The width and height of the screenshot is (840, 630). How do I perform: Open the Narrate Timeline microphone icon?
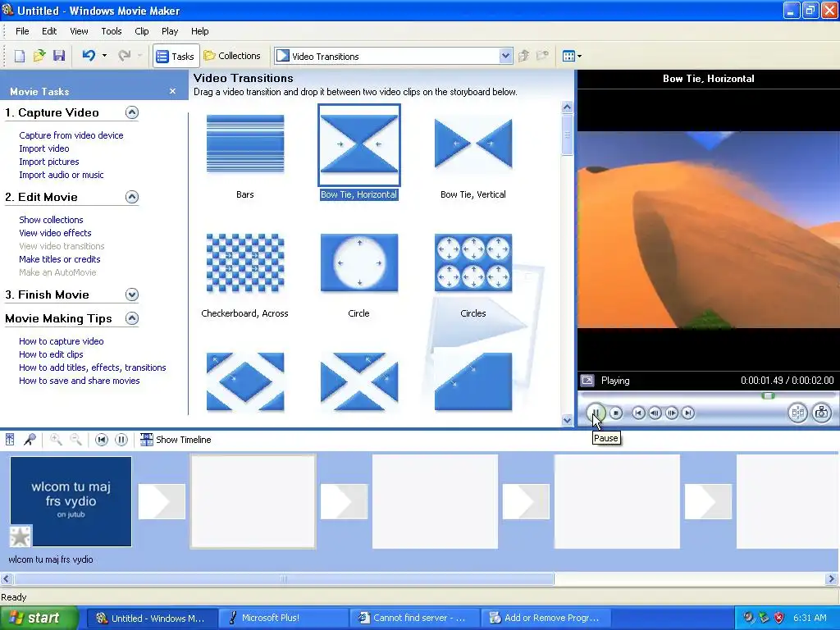[x=30, y=440]
